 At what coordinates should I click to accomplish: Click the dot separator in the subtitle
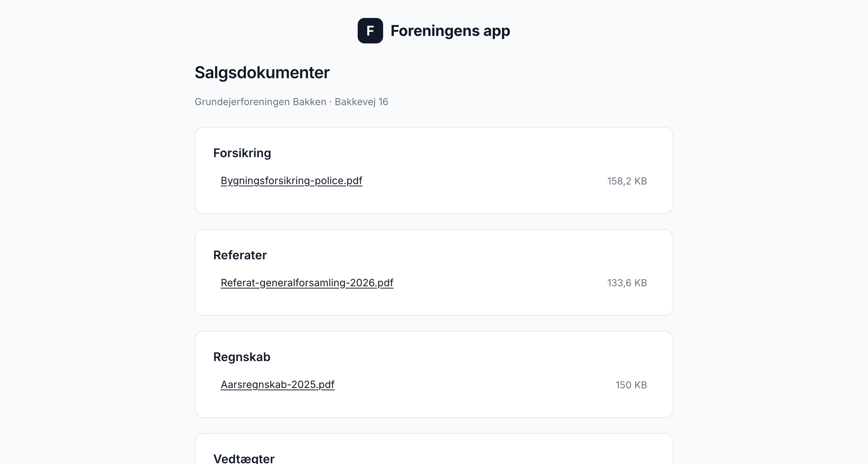[x=330, y=102]
